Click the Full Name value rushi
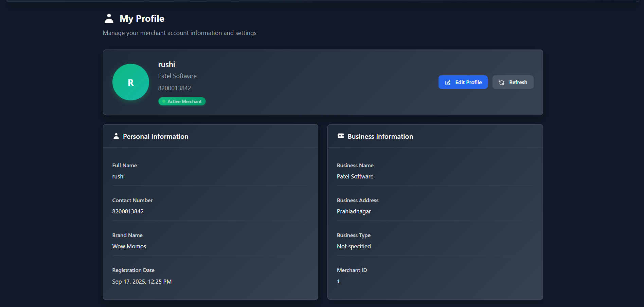 pos(118,176)
